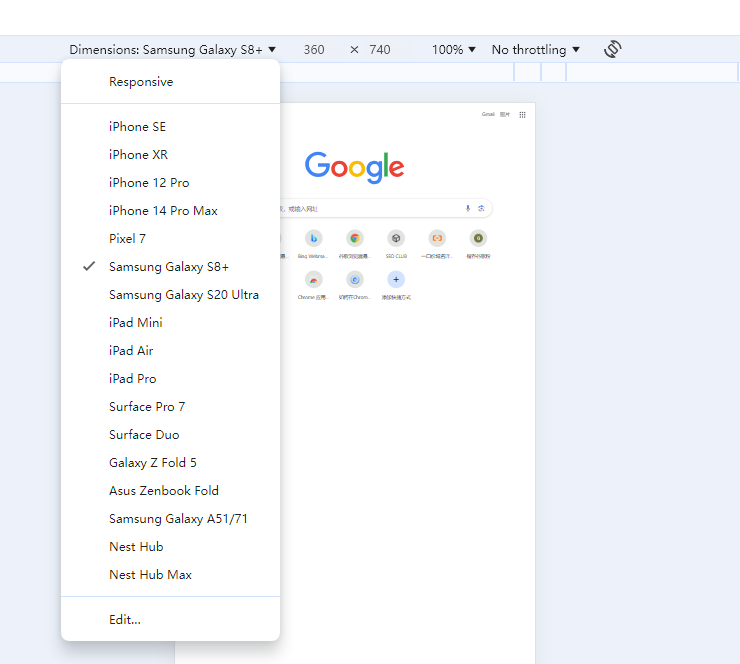This screenshot has width=740, height=664.
Task: Click the width field showing 360
Action: (x=314, y=50)
